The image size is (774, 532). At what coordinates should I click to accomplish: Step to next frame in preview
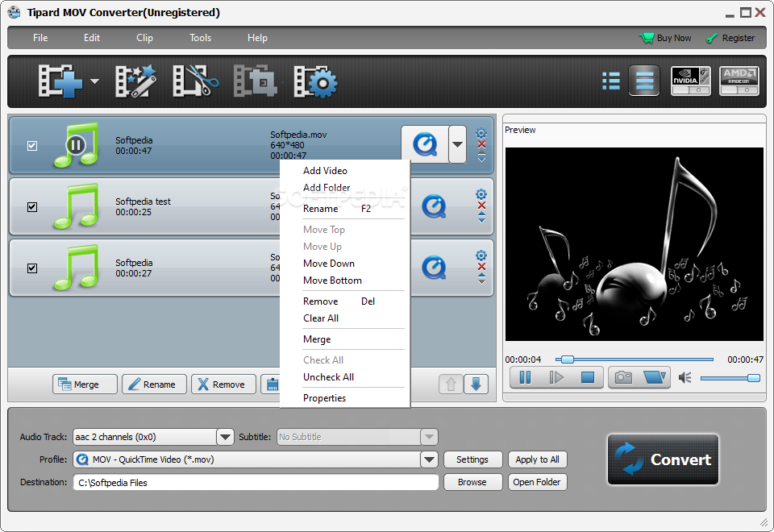pos(556,377)
